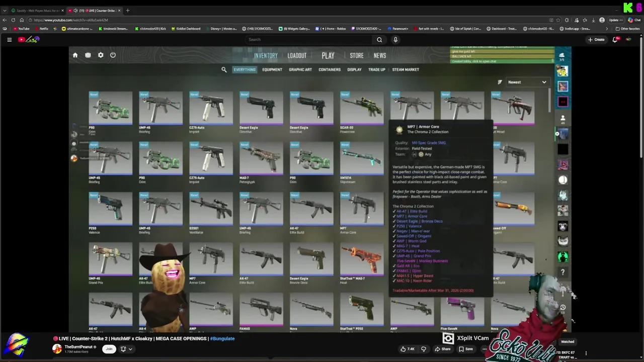This screenshot has height=362, width=644.
Task: Click the Share button
Action: [443, 349]
